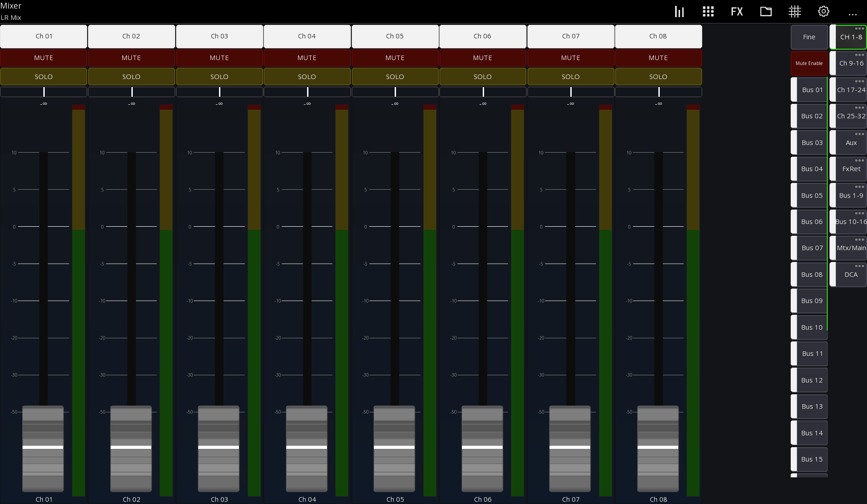Click the Ch 05 fader handle
The image size is (867, 504).
point(394,448)
